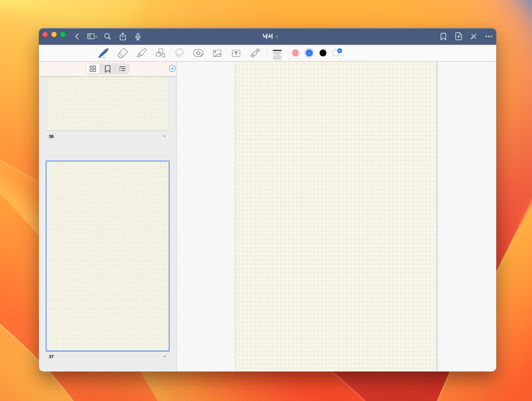Open the three-dot more menu
This screenshot has height=401, width=532.
[489, 36]
